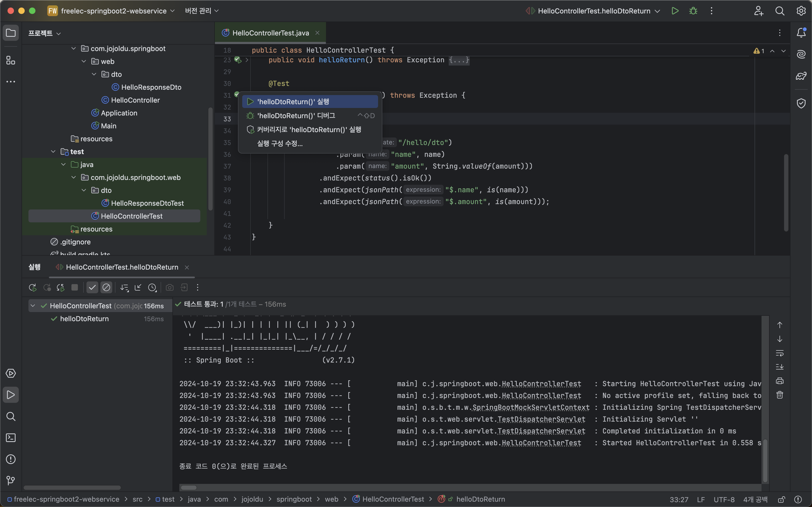Open the Git version control tool window
The width and height of the screenshot is (812, 507).
click(x=11, y=480)
